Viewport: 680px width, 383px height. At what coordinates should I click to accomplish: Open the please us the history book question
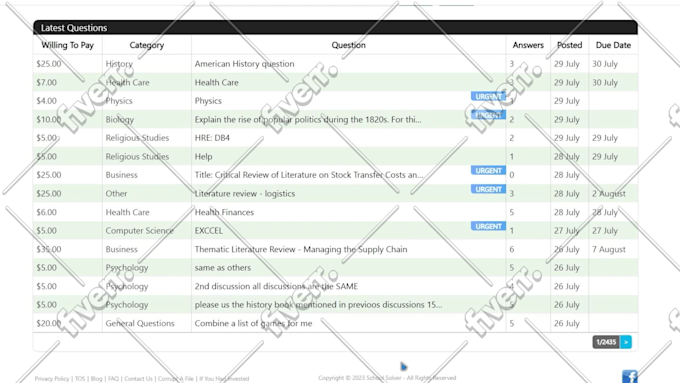click(318, 304)
